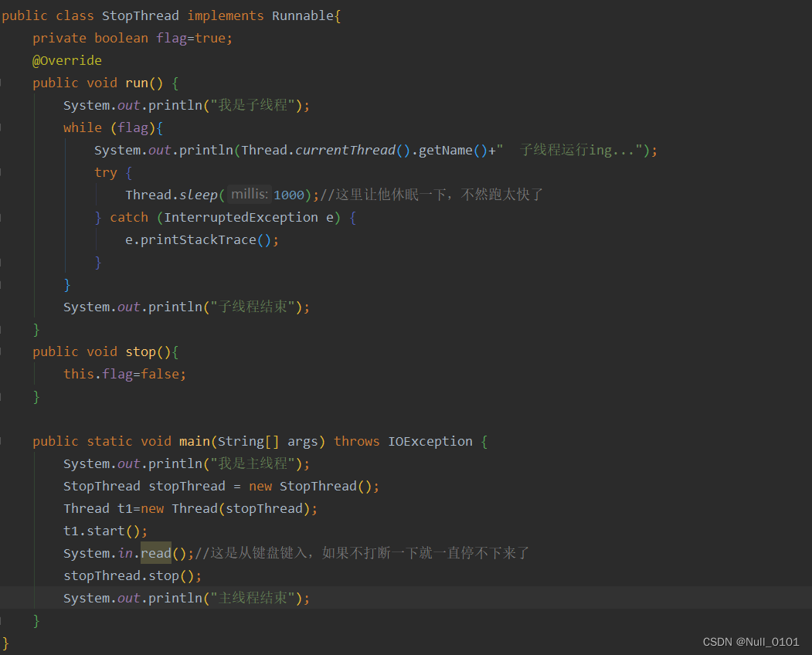Click the stopThread.stop() call

(x=132, y=575)
